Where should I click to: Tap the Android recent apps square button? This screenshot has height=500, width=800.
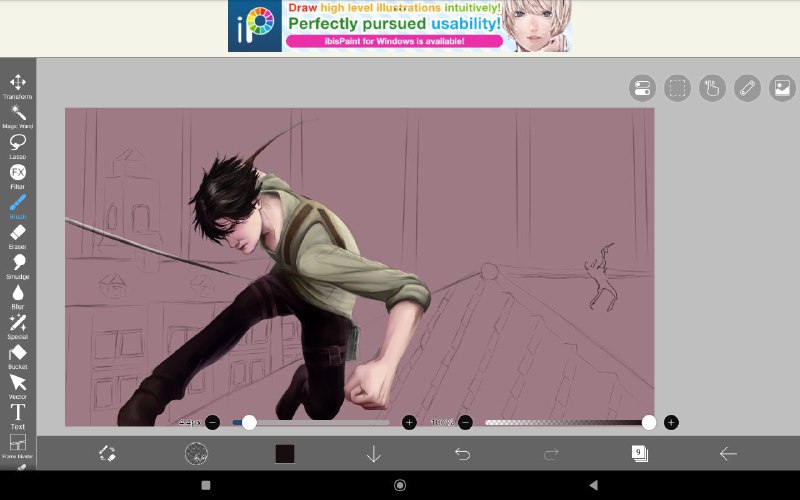tap(206, 485)
